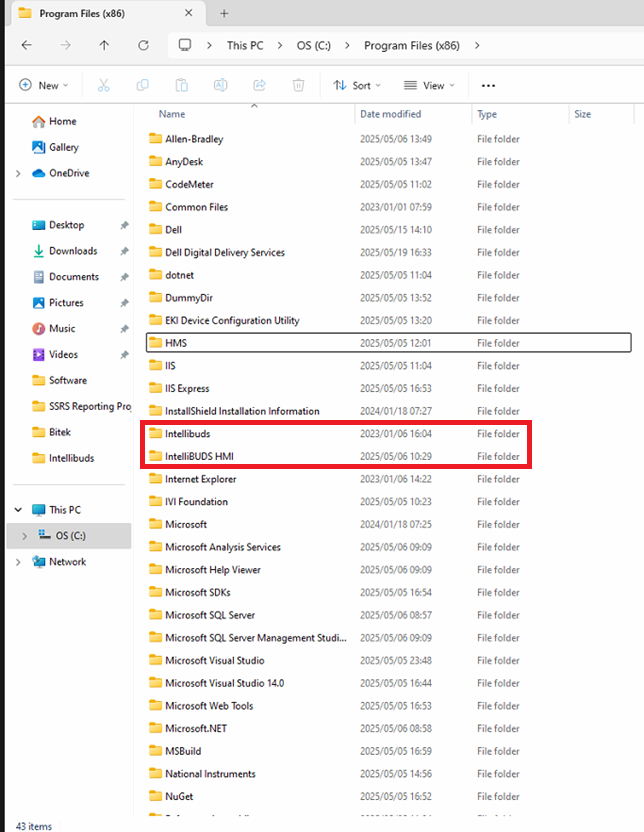Screen dimensions: 644x832
Task: Click the Cut toolbar icon
Action: (103, 85)
